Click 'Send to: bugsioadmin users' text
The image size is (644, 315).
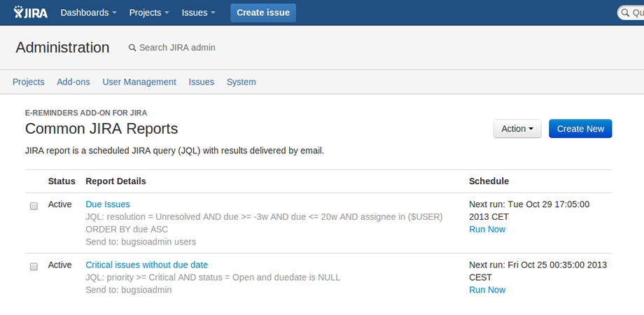click(x=141, y=242)
